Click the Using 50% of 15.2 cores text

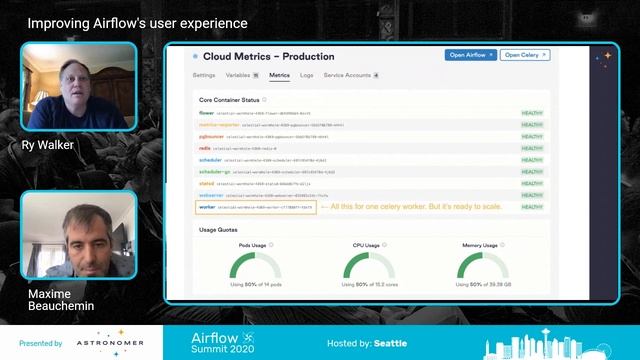tap(369, 284)
